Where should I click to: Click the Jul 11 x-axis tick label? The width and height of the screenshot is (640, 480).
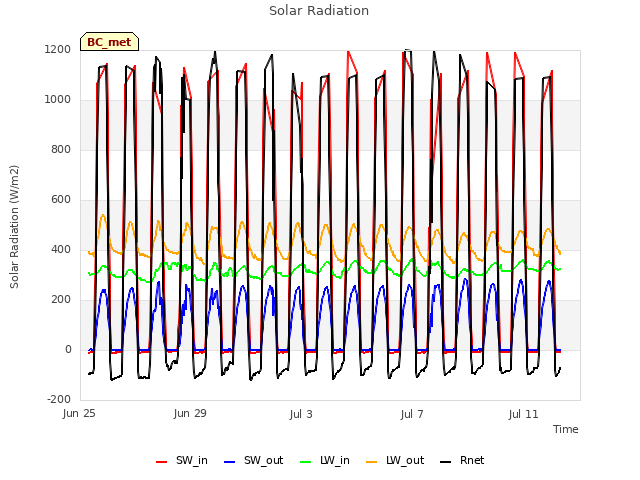pos(523,414)
